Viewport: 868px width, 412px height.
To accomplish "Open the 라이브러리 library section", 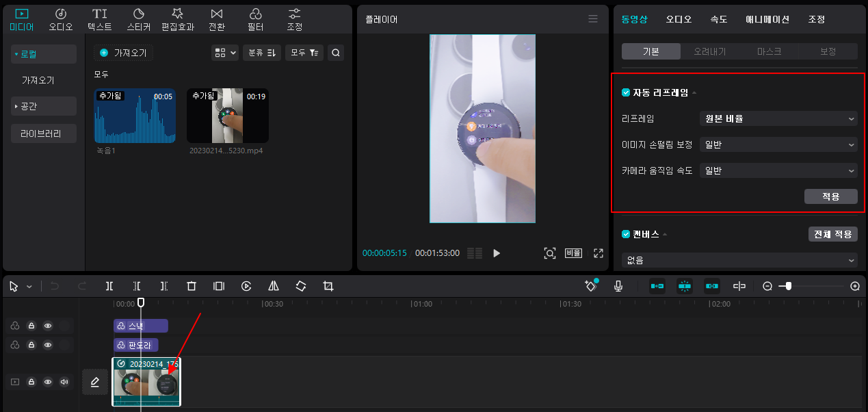I will pos(44,134).
